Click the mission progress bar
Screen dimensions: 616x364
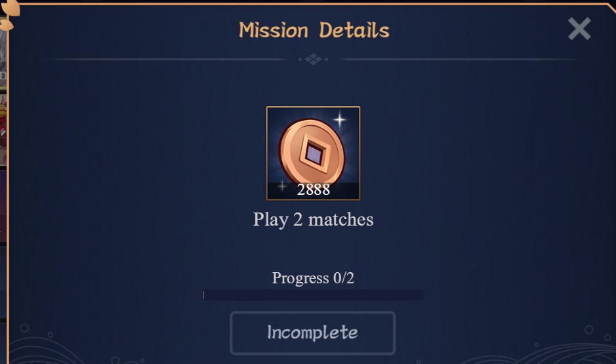coord(313,295)
